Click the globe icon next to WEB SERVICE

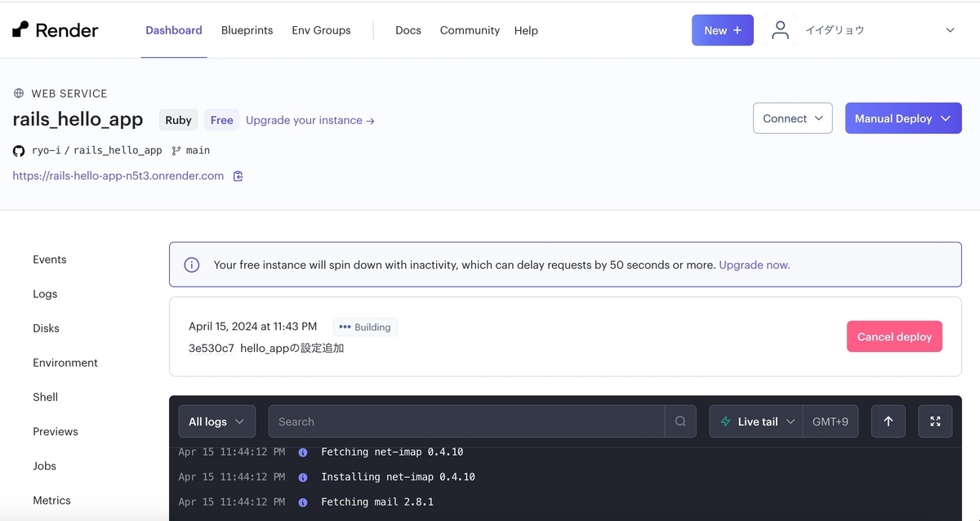[19, 93]
